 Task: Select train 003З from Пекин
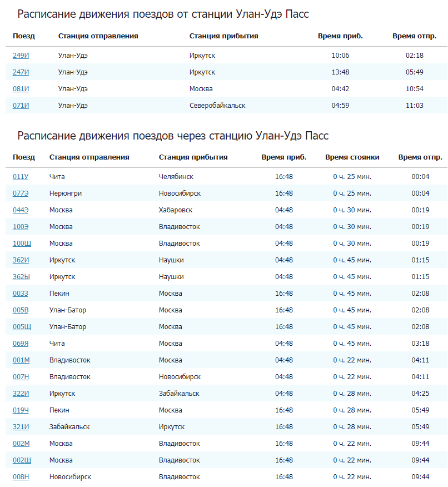[20, 294]
